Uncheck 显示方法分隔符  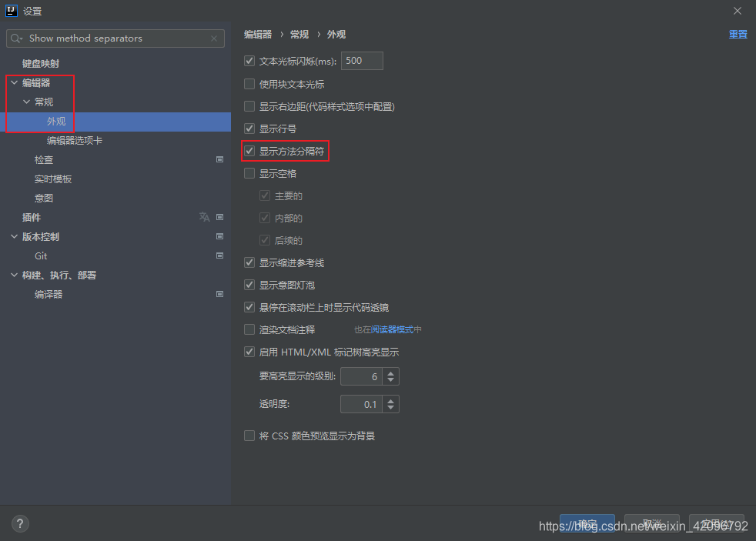(x=249, y=150)
